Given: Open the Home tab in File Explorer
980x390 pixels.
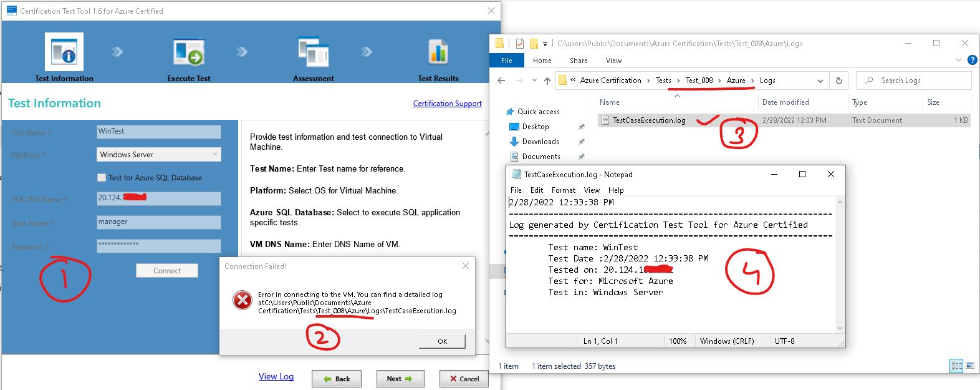Looking at the screenshot, I should pyautogui.click(x=542, y=61).
